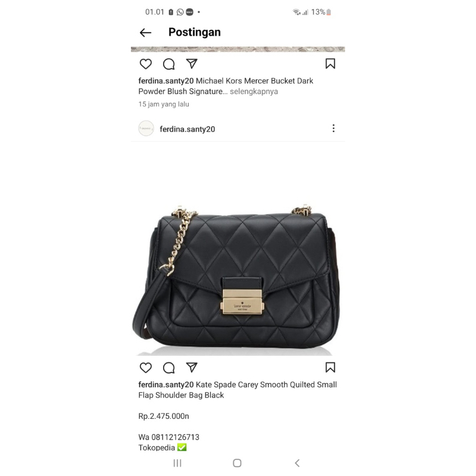
Task: Send the Kate Spade post via share icon
Action: pos(192,367)
